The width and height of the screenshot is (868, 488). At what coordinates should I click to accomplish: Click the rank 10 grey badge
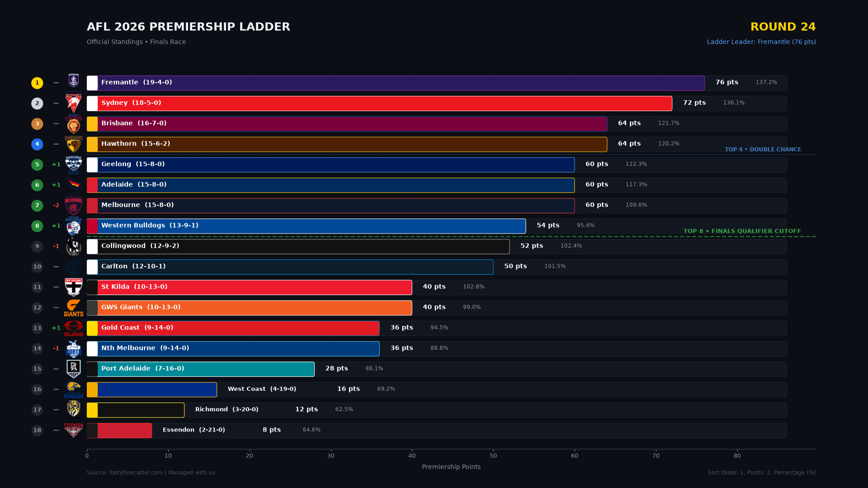pos(37,267)
